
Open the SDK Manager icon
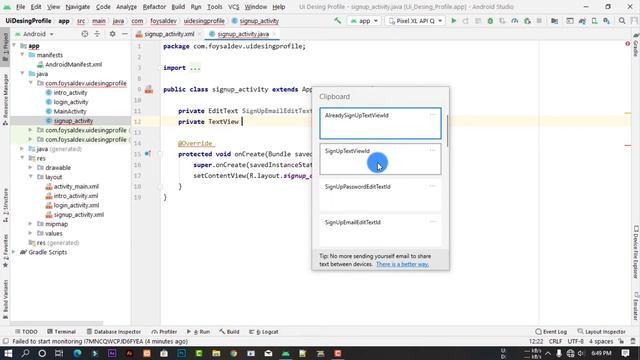coord(607,20)
